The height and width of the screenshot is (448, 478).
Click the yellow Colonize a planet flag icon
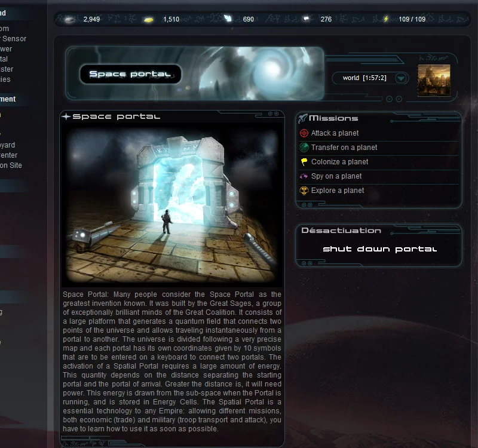(304, 162)
